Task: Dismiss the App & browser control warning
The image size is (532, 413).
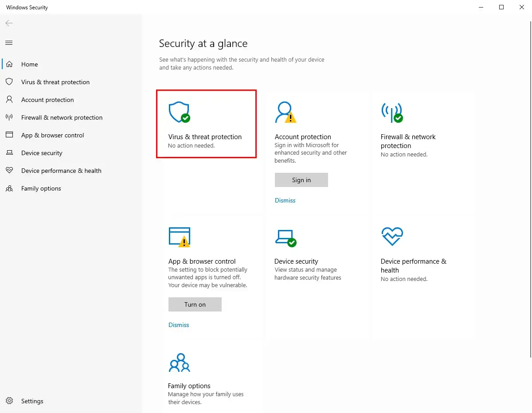Action: tap(179, 325)
